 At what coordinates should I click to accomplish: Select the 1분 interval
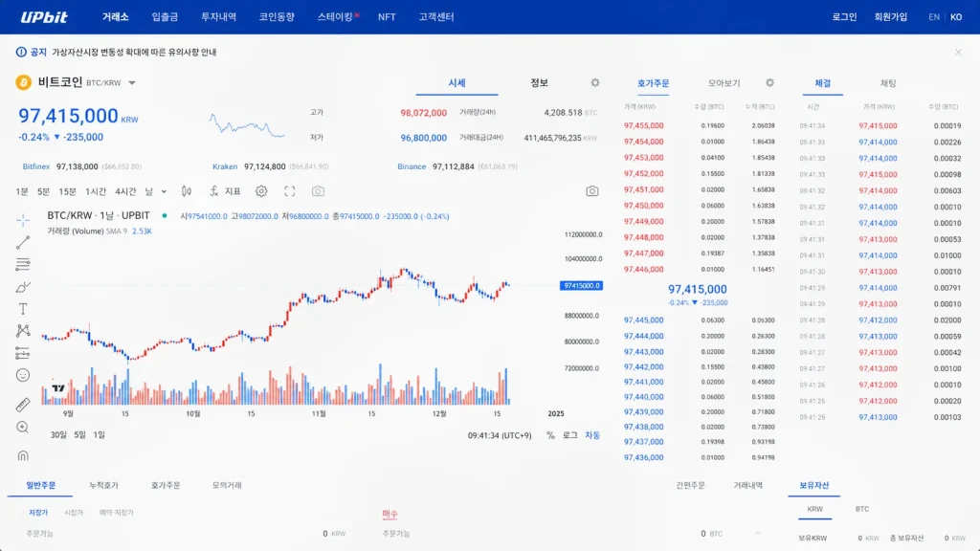pos(22,191)
